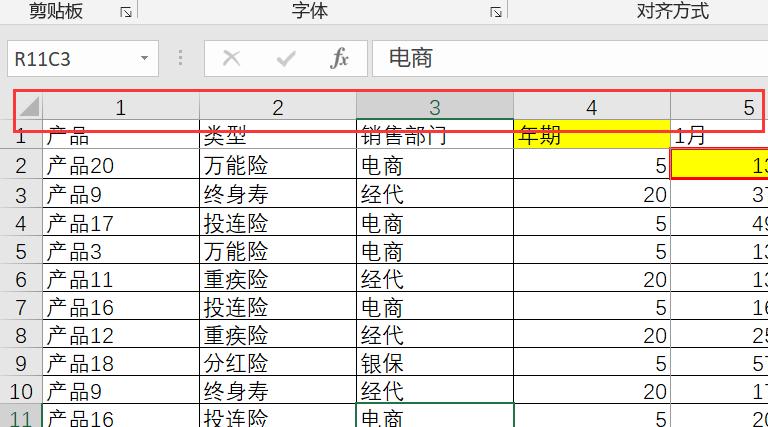768x427 pixels.
Task: Expand the Name Box dropdown arrow
Action: point(144,58)
